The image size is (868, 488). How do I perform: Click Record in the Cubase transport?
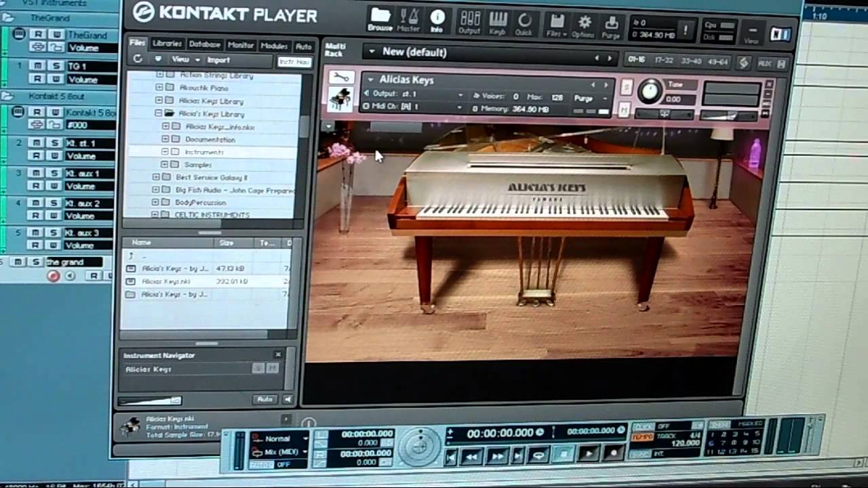click(614, 454)
